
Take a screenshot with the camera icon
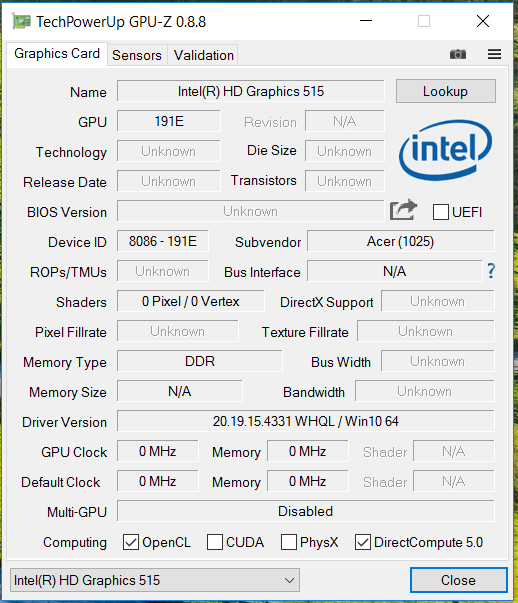click(x=458, y=54)
